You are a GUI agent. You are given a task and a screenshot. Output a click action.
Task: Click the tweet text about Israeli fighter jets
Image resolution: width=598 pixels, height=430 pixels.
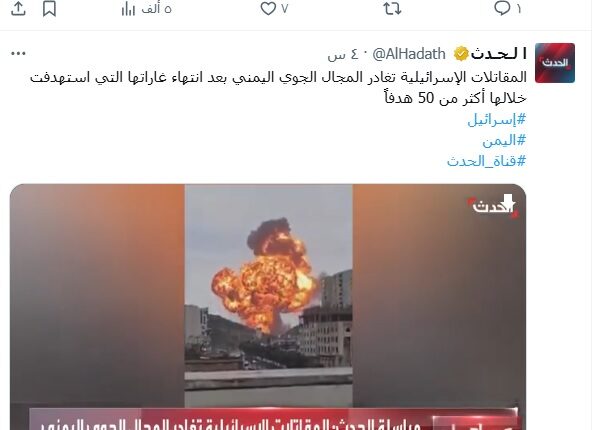pyautogui.click(x=278, y=88)
